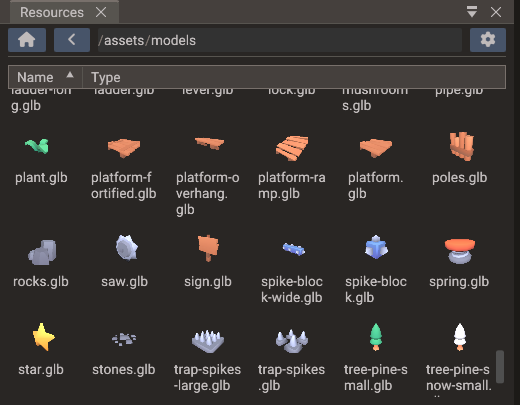This screenshot has height=405, width=520.
Task: Click the spike-block.glb file name
Action: (x=376, y=290)
